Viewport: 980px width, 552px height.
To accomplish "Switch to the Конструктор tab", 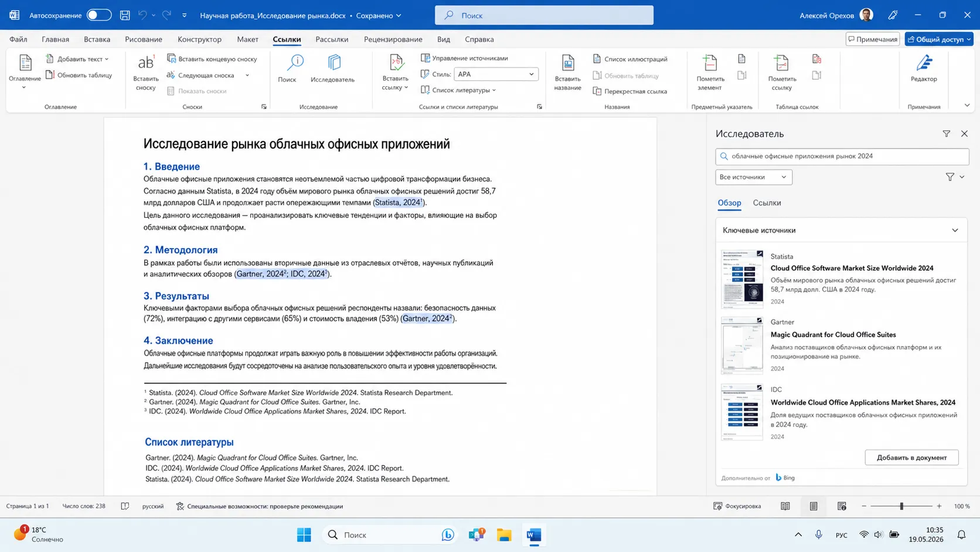I will (199, 39).
